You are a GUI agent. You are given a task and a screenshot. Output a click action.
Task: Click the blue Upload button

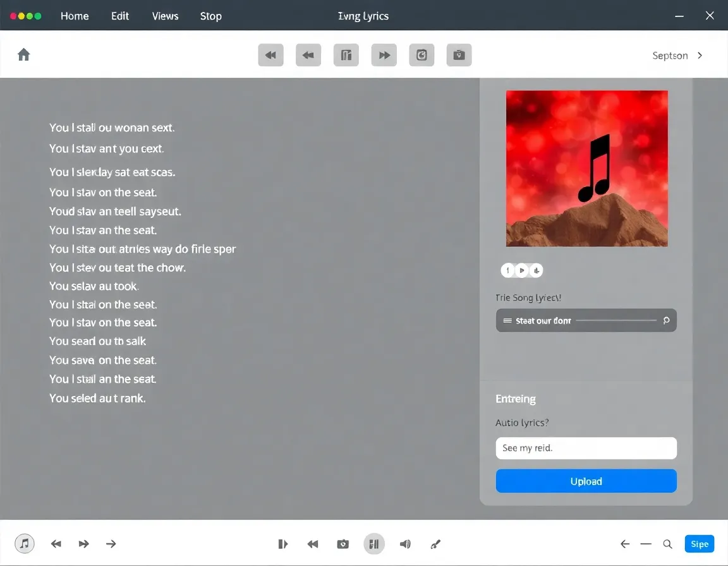point(586,481)
